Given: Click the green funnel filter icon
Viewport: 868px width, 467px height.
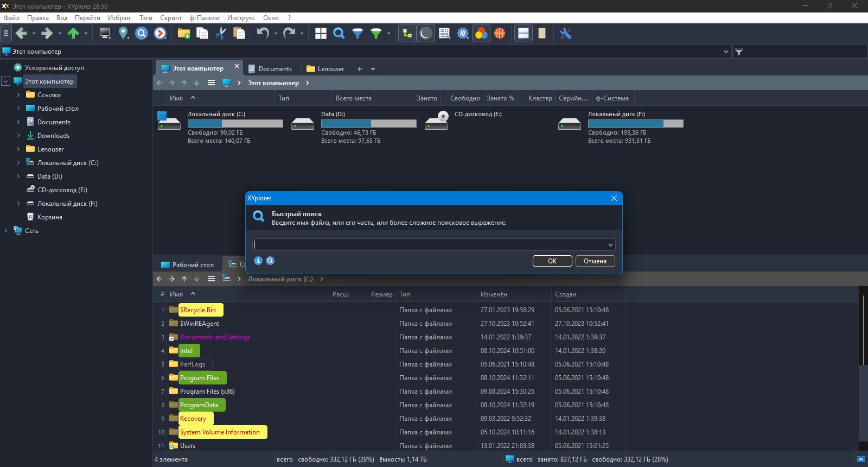Looking at the screenshot, I should 375,34.
